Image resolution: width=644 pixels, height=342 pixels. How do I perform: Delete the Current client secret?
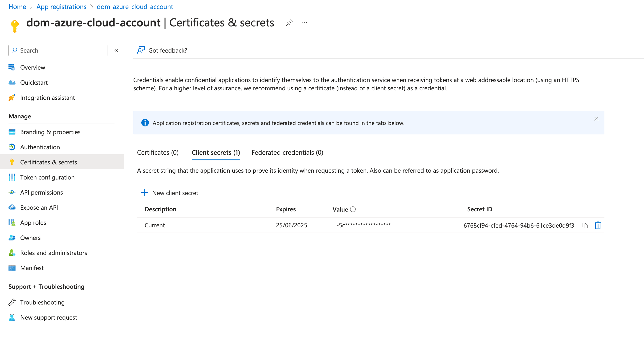click(598, 225)
